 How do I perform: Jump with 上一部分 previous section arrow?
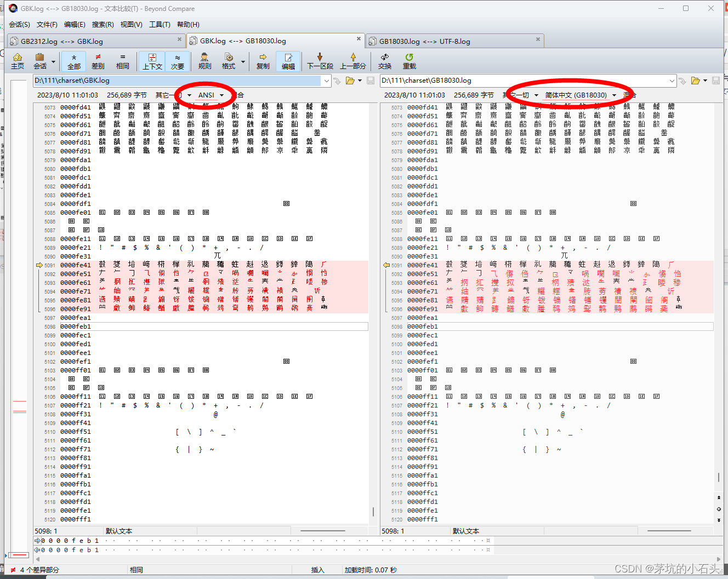tap(353, 61)
